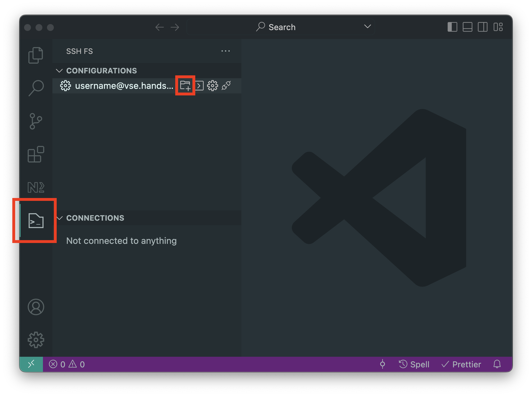
Task: Toggle the primary side bar
Action: (x=452, y=27)
